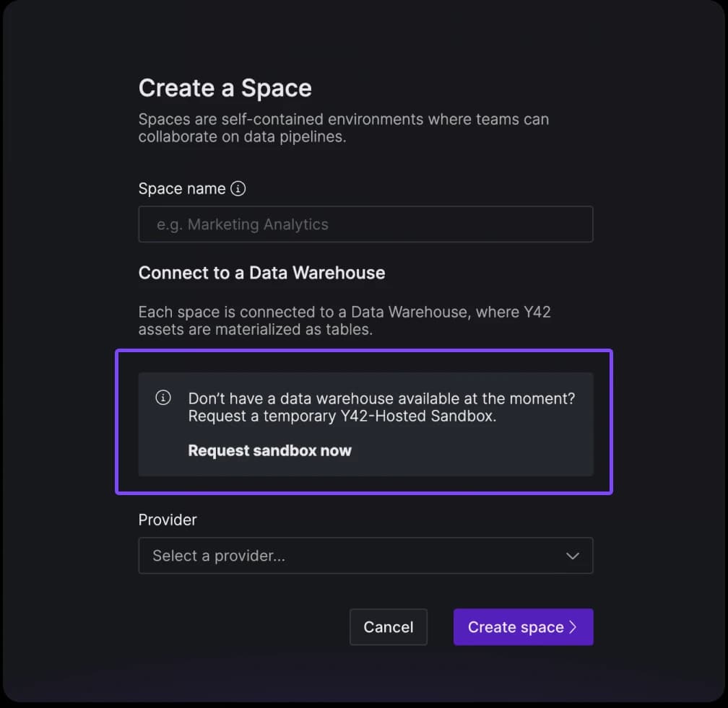Click the Space name label
This screenshot has height=708, width=728.
click(182, 188)
